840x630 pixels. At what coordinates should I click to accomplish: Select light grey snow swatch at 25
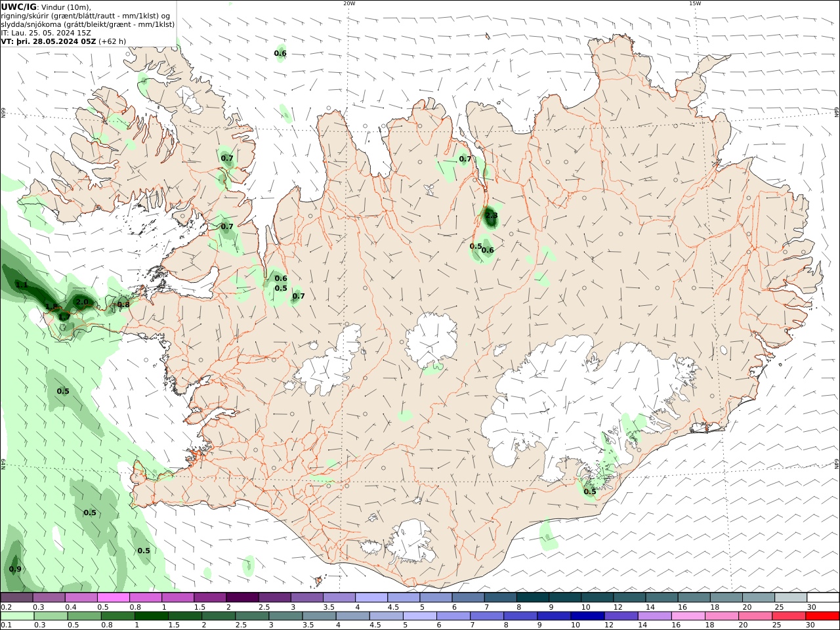(790, 597)
